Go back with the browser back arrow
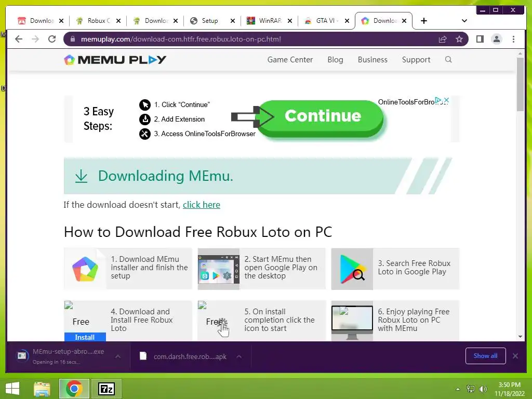The height and width of the screenshot is (399, 532). tap(19, 39)
